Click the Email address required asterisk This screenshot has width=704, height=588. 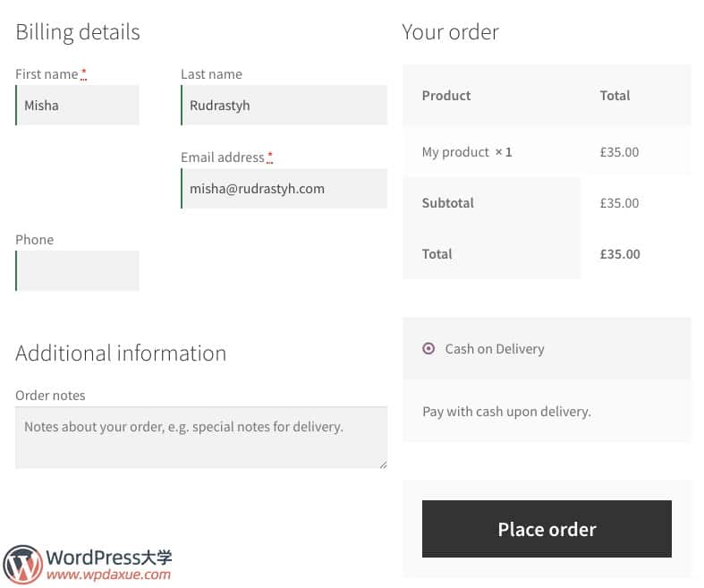pos(270,158)
